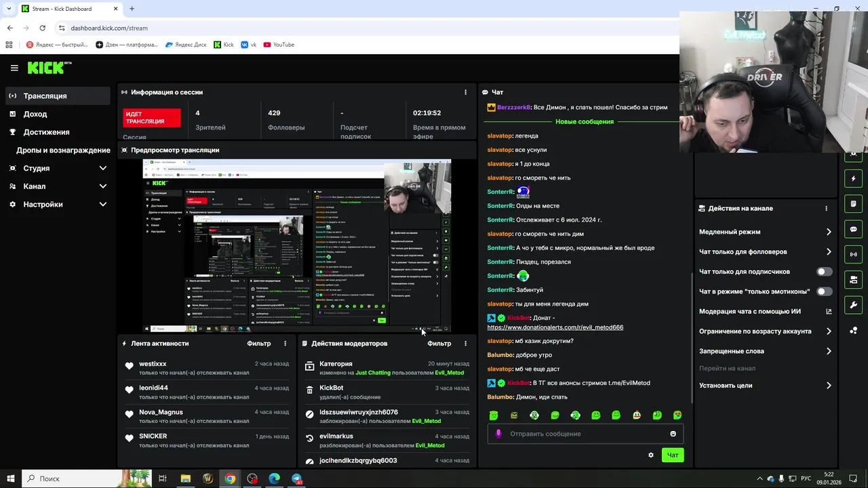Click Nova_Magnus in activity feed
Screen dimensions: 868x488
tap(161, 412)
